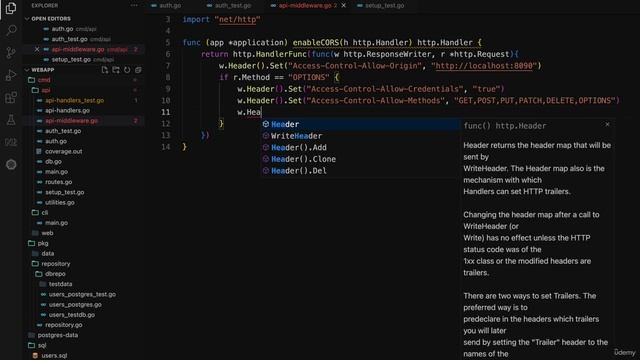Close the suggestion documentation panel
Image resolution: width=640 pixels, height=360 pixels.
607,124
